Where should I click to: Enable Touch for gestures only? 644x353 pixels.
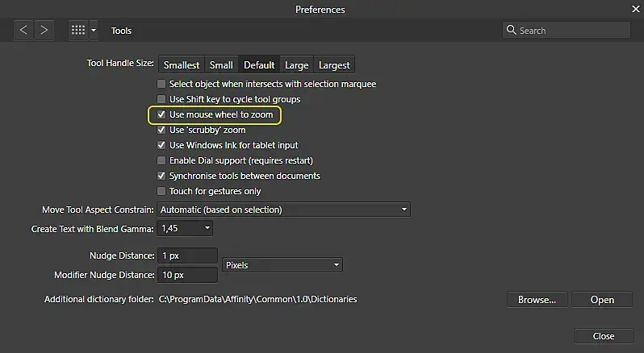click(x=162, y=191)
